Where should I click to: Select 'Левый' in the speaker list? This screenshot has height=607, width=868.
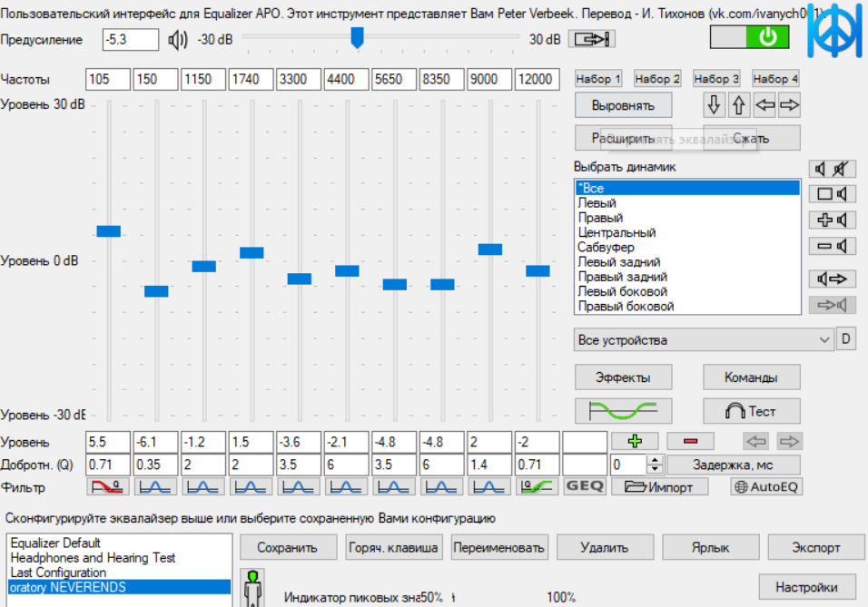click(687, 203)
